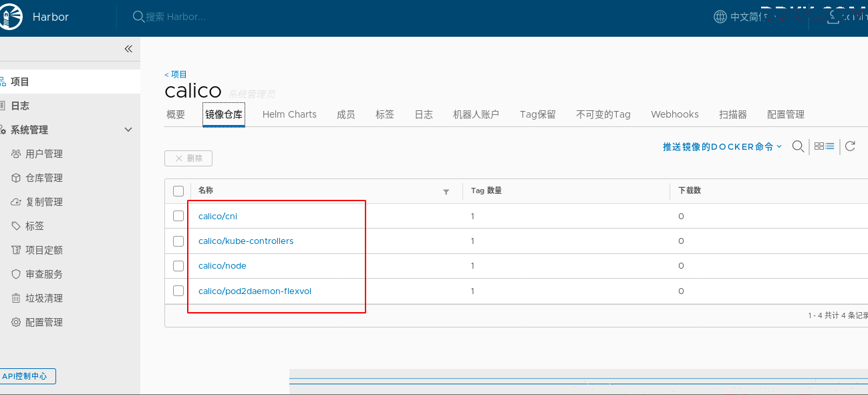The width and height of the screenshot is (868, 395).
Task: Open calico/kube-controllers repository link
Action: tap(246, 241)
